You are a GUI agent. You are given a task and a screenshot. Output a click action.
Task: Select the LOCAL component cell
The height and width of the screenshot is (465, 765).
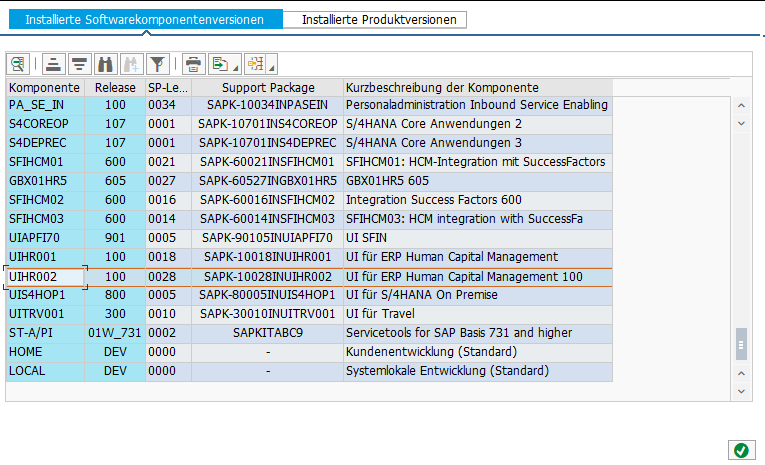tap(45, 371)
